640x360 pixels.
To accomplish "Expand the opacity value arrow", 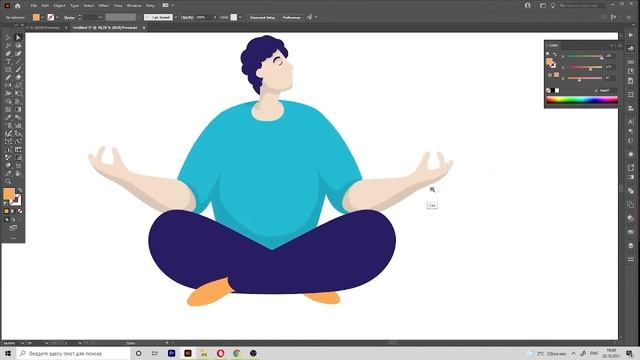I will click(x=216, y=17).
